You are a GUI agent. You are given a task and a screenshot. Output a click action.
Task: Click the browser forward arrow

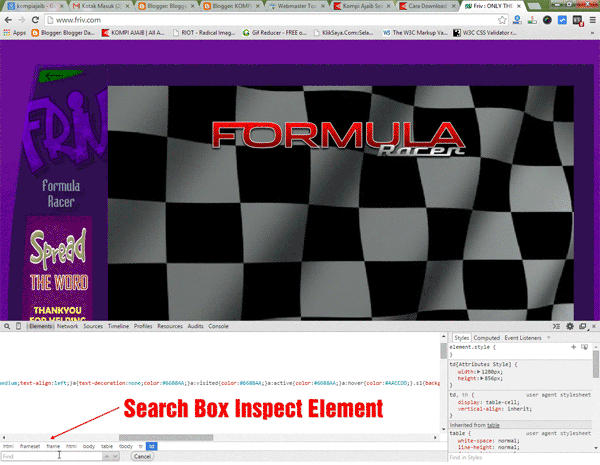(x=22, y=20)
